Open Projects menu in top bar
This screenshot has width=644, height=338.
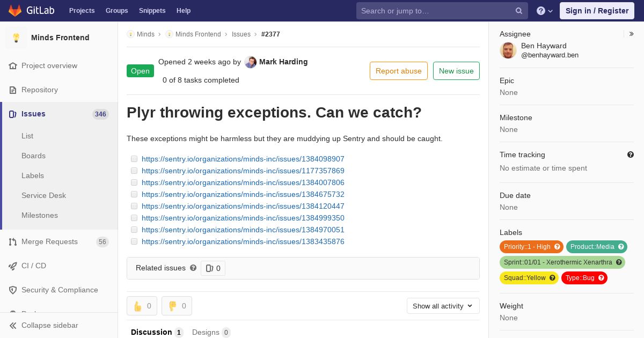point(82,11)
